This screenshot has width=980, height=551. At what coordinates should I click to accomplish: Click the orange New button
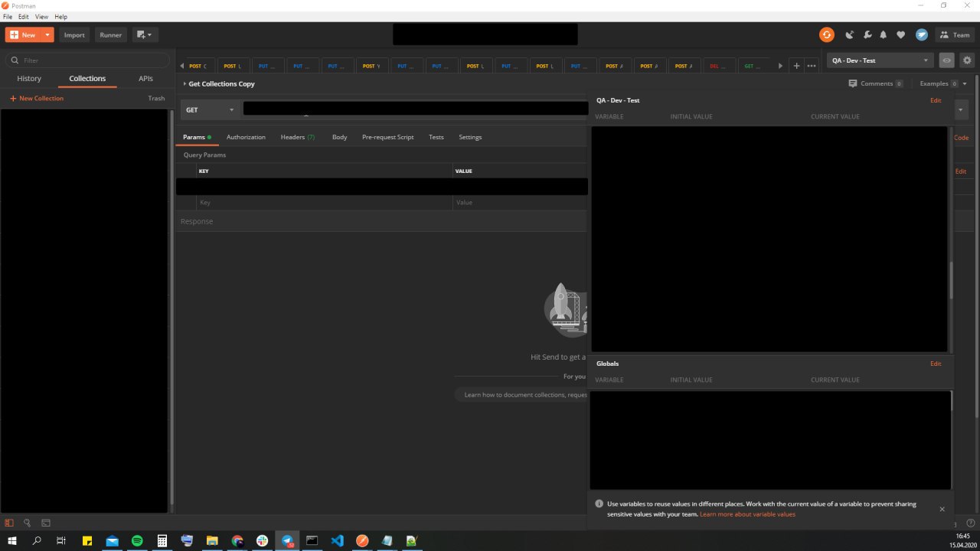coord(23,34)
